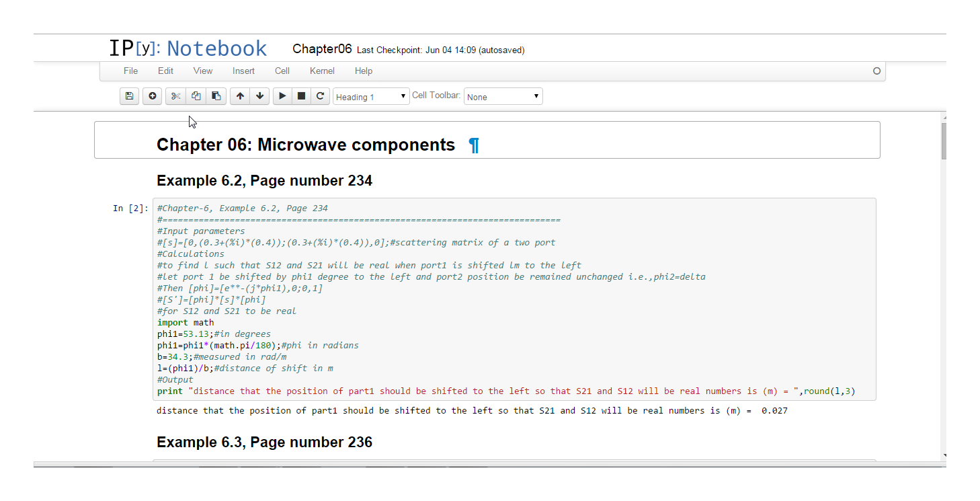Click the Save notebook icon

(129, 96)
